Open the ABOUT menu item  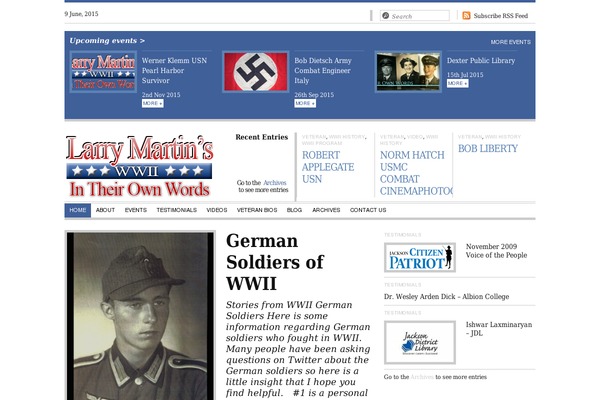[105, 210]
